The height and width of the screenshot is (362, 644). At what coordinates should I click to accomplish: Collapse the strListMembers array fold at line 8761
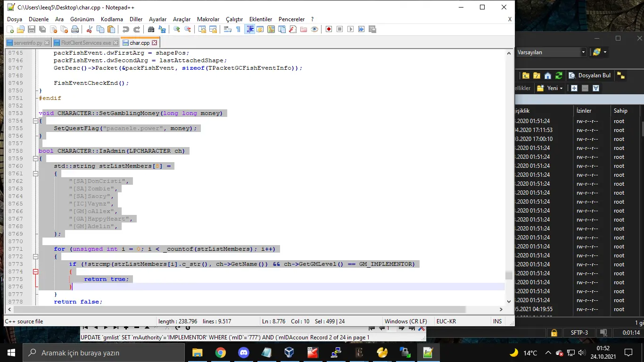[35, 173]
